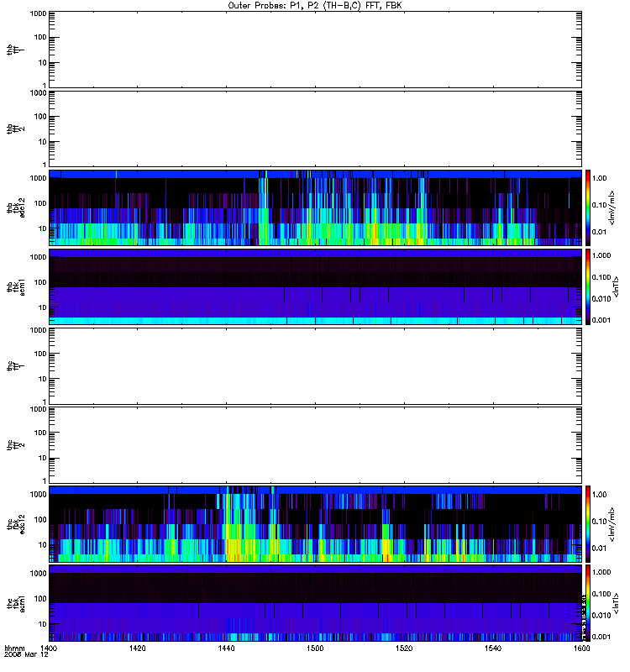Click the 1400 time axis label
The image size is (630, 672).
coord(49,648)
